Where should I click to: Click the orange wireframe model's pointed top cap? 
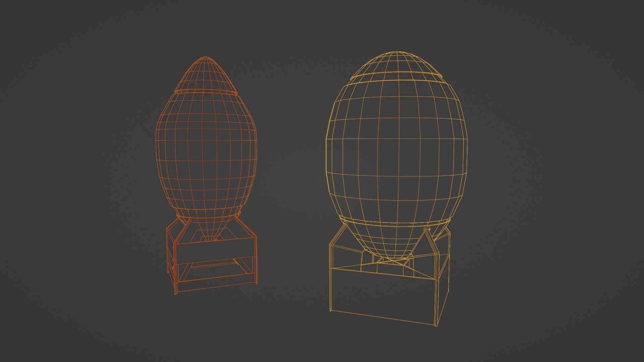(x=206, y=74)
